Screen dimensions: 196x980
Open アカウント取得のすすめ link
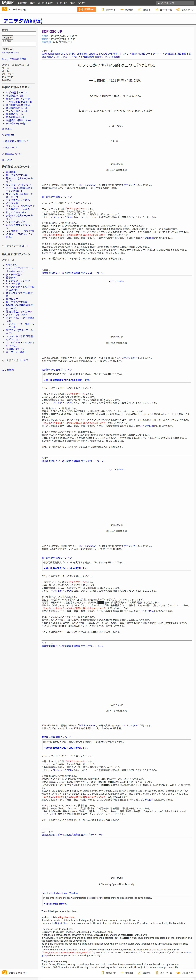click(x=19, y=102)
